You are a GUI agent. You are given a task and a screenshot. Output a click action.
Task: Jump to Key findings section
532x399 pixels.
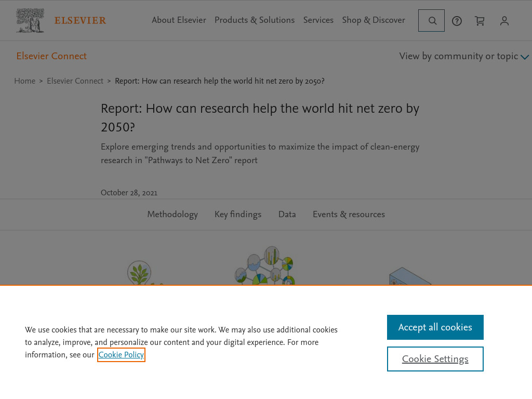coord(238,215)
